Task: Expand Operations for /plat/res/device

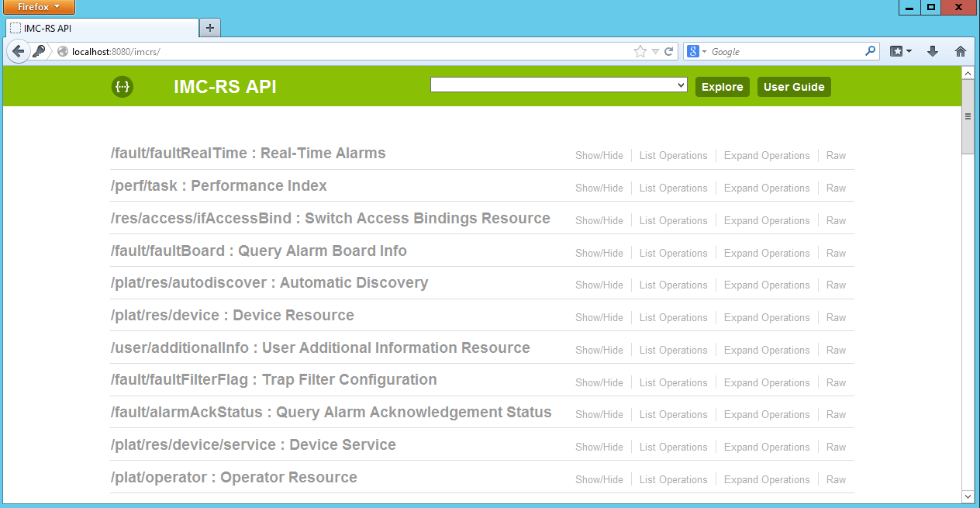Action: point(766,317)
